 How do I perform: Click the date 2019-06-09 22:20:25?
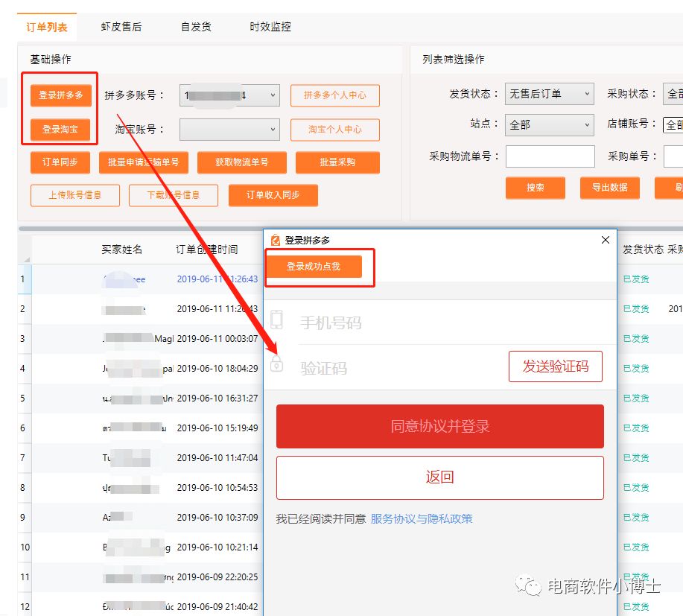pyautogui.click(x=217, y=577)
